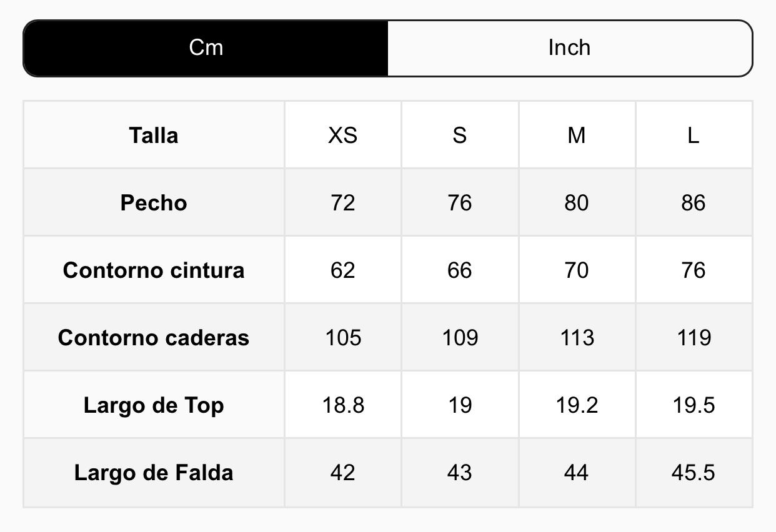Click the Largo de Falda value 45.5
This screenshot has width=776, height=532.
(694, 473)
